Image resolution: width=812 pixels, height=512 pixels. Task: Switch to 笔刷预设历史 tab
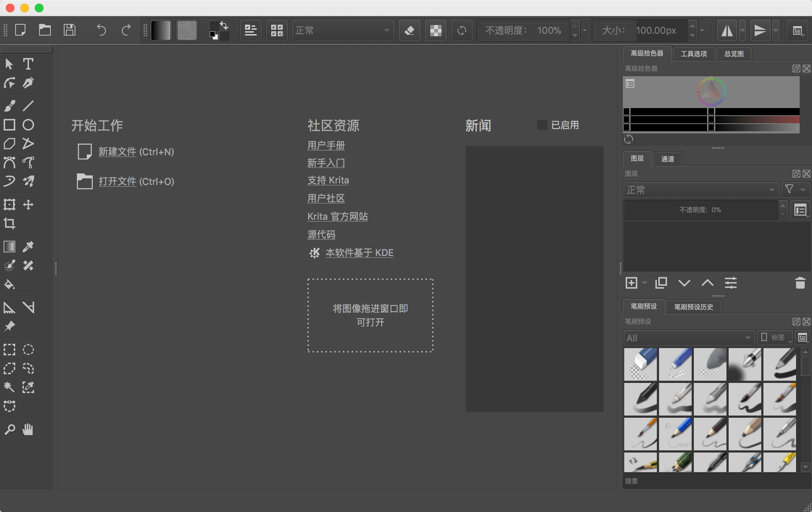(693, 307)
